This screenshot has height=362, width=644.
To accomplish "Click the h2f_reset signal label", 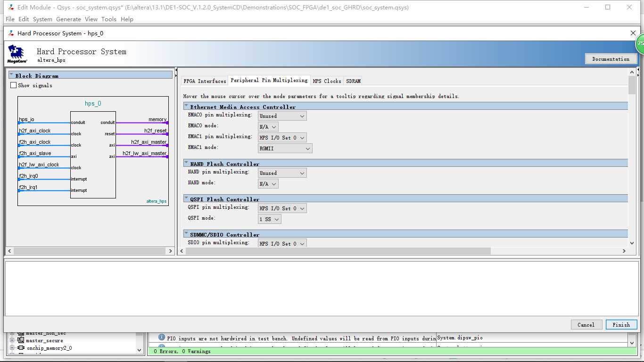I will [x=156, y=131].
